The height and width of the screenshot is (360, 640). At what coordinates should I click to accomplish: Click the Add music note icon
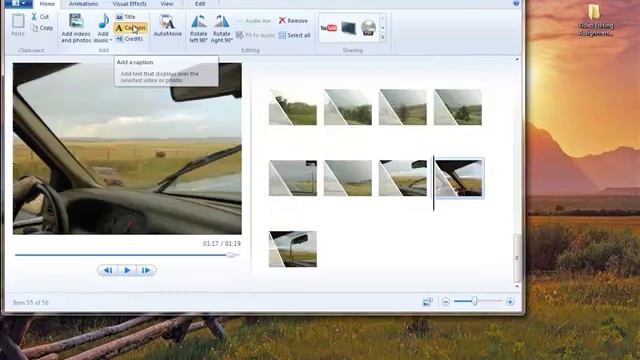point(103,21)
